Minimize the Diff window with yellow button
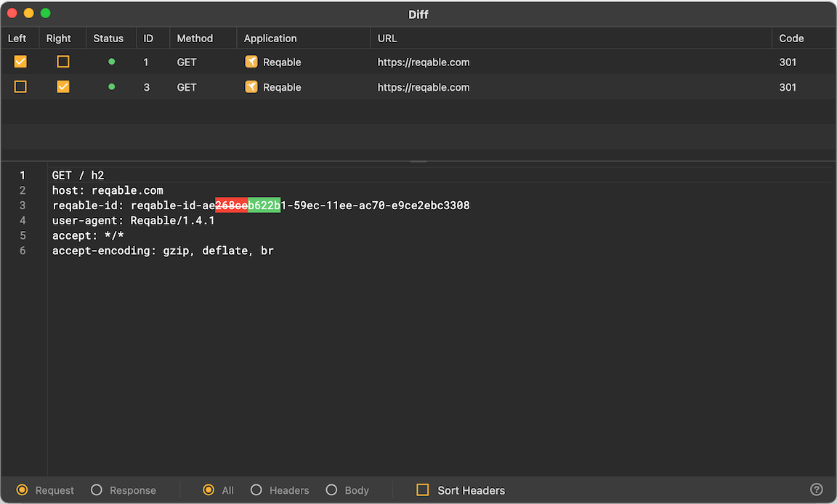Image resolution: width=837 pixels, height=504 pixels. 29,13
